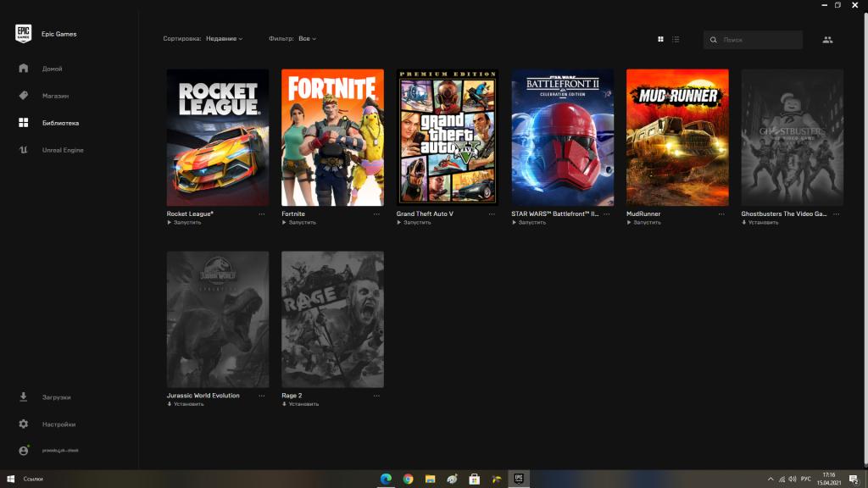Open Microsoft Store from taskbar
The width and height of the screenshot is (868, 488).
coord(475,479)
